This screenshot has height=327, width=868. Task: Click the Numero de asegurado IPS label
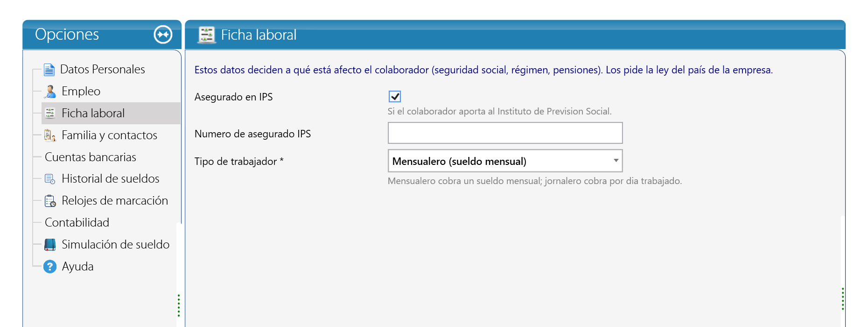[252, 134]
